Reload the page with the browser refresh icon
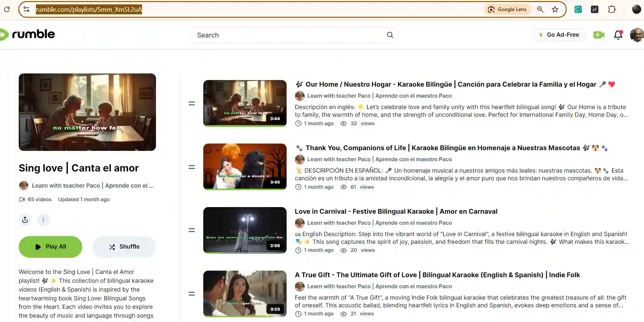 coord(7,9)
